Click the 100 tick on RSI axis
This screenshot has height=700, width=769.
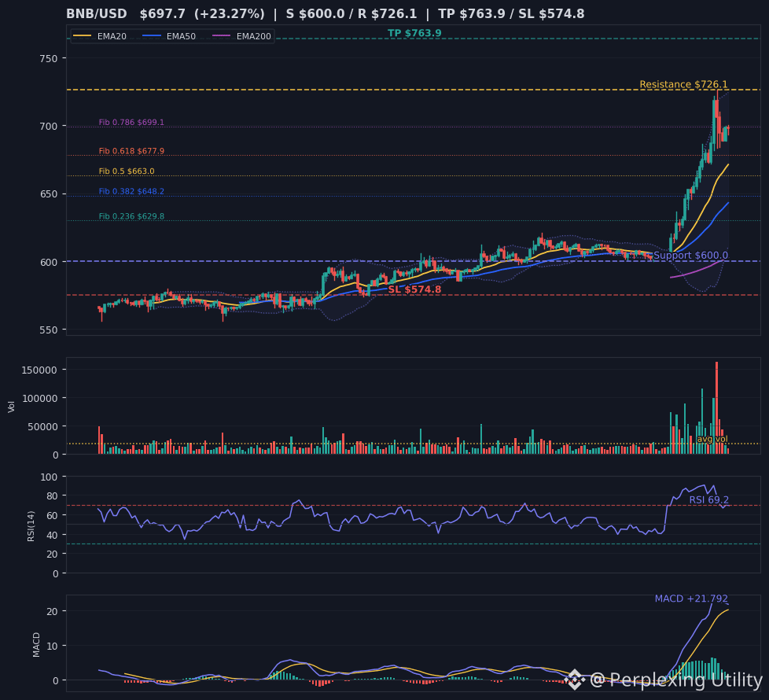(x=49, y=477)
